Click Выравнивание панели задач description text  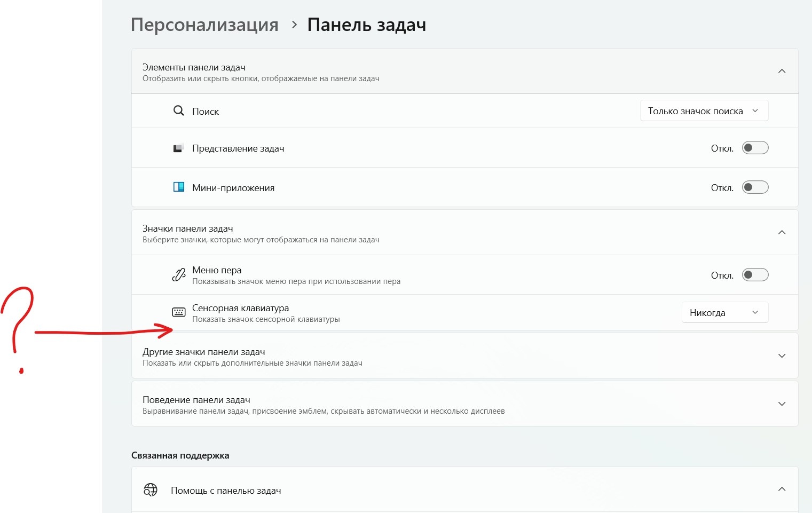tap(324, 411)
